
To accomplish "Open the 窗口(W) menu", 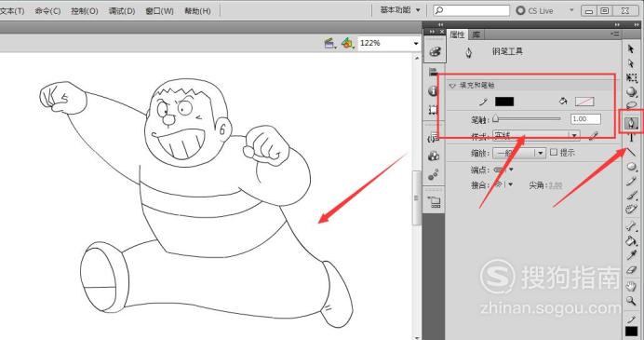I will pos(159,11).
